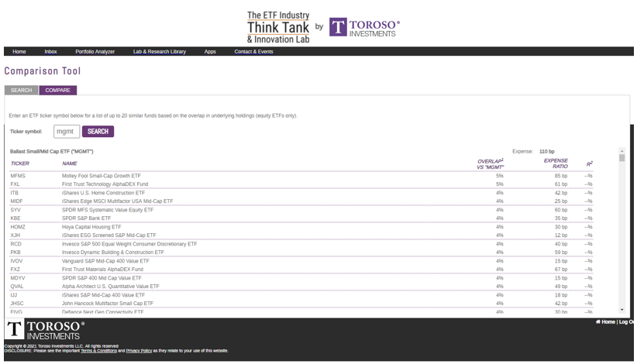Select the JHSC ticker
Screen dimensions: 637x364
pos(17,304)
